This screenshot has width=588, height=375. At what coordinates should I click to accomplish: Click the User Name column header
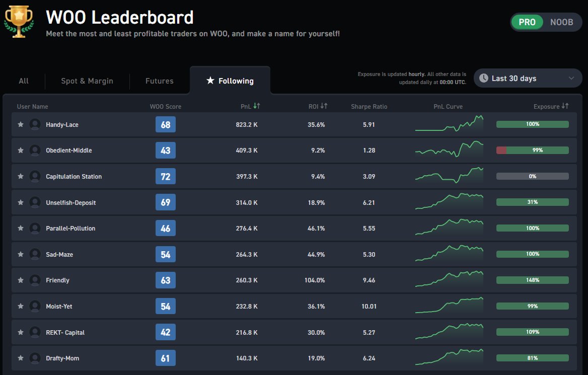pos(32,107)
